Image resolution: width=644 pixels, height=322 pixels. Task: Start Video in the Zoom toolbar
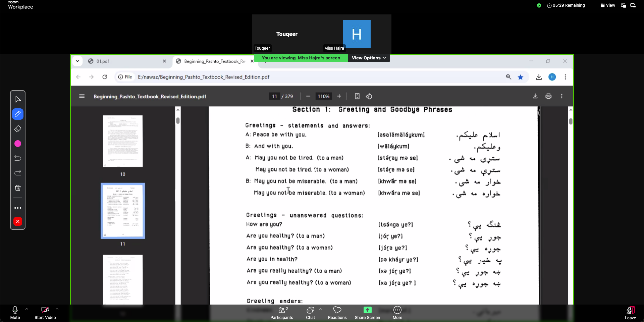pos(45,313)
